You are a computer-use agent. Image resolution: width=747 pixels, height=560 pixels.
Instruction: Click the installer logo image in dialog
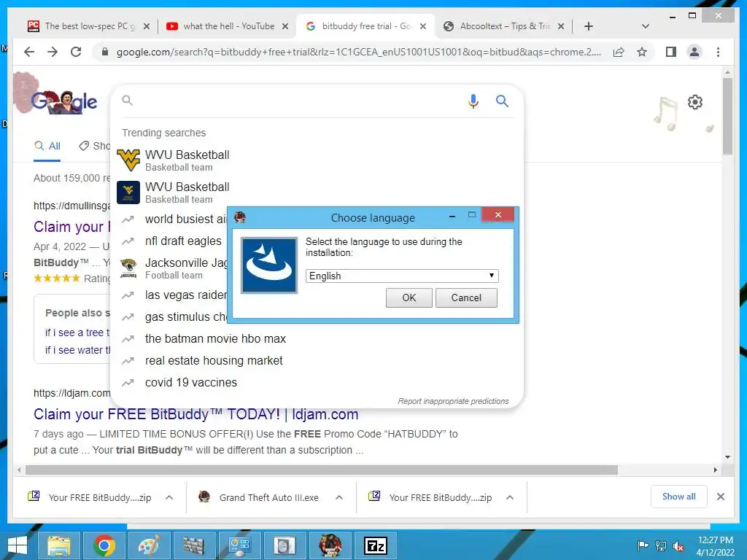pyautogui.click(x=269, y=265)
